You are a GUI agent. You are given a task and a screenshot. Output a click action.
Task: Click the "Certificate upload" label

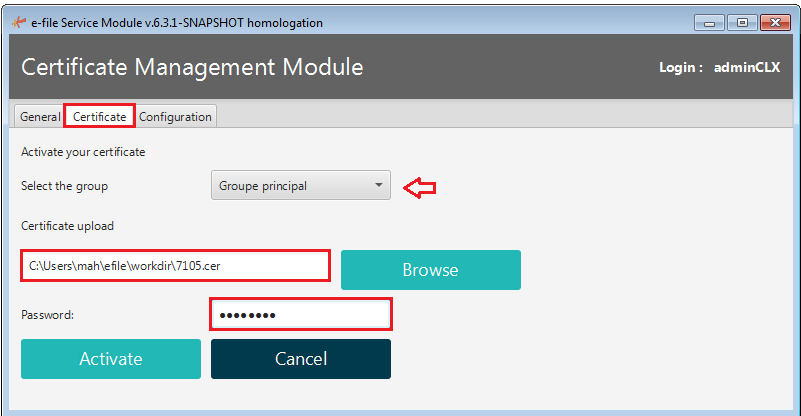(67, 226)
